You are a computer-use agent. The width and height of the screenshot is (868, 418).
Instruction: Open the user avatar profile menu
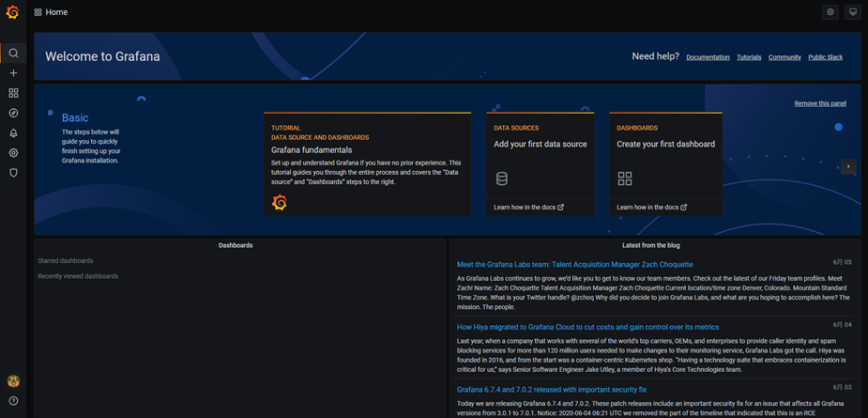[13, 381]
